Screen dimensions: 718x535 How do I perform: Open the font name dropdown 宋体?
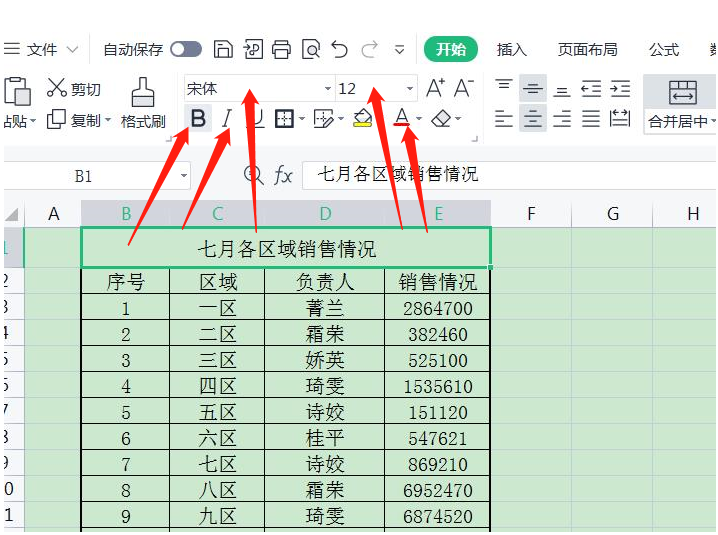coord(327,88)
